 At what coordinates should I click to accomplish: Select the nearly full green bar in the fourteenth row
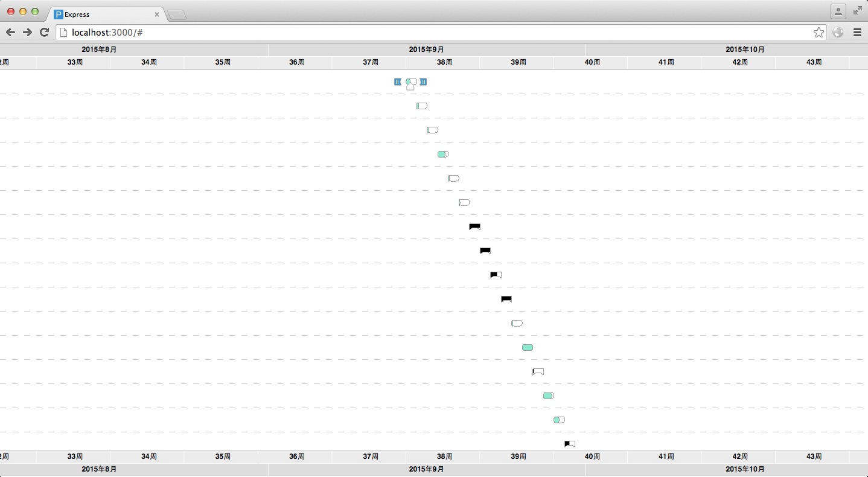[x=549, y=395]
